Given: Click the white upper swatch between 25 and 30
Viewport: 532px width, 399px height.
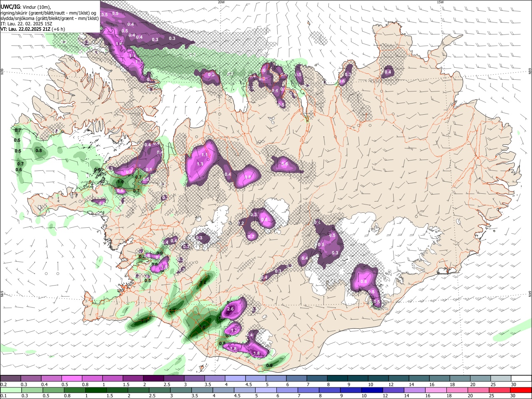Looking at the screenshot, I should tap(501, 379).
